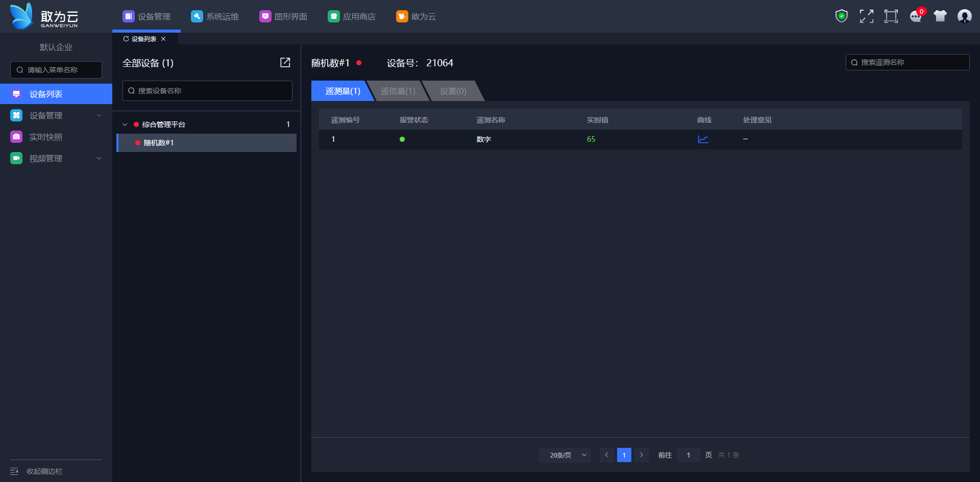Focus the 请输入菜单名称 menu search field

click(x=56, y=70)
